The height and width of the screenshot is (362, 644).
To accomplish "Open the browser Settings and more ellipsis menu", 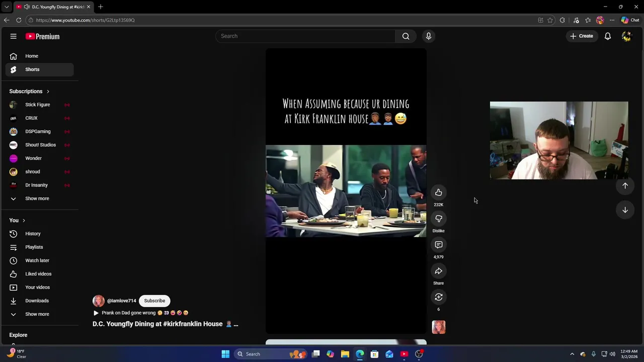I will (612, 20).
